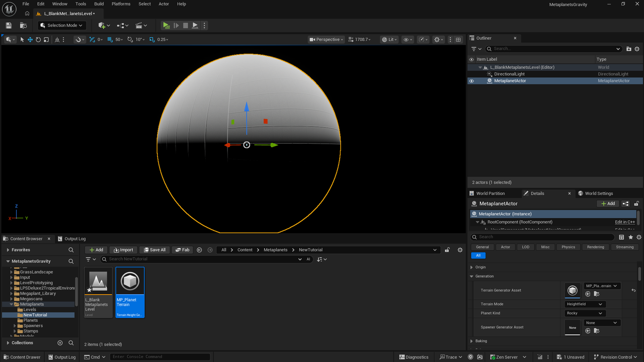This screenshot has width=644, height=362.
Task: Collapse the Generation section
Action: [x=471, y=276]
